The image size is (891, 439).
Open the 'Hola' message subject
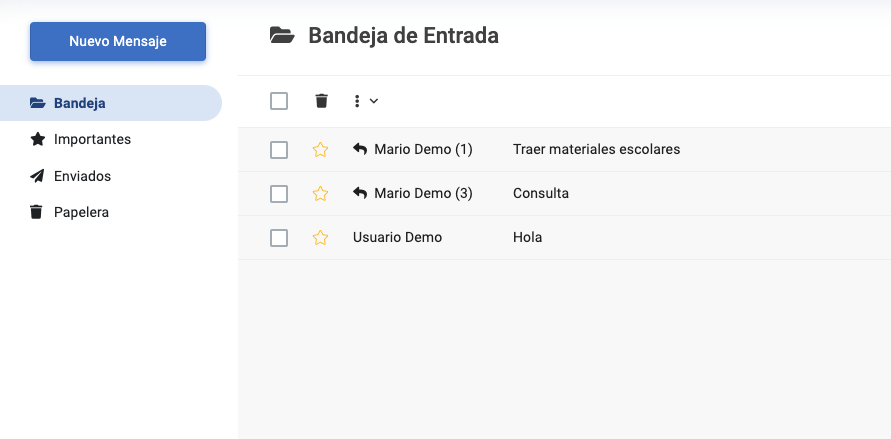click(x=527, y=237)
